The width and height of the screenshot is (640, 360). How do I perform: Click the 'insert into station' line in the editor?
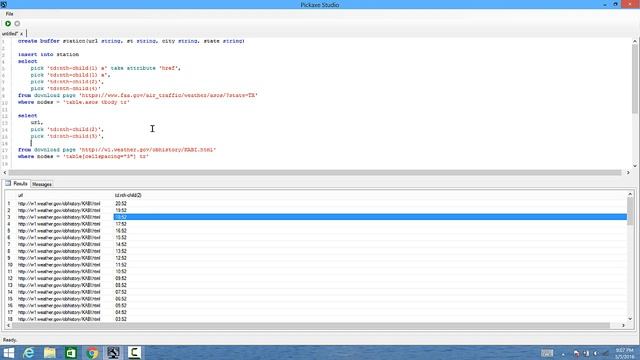(48, 54)
